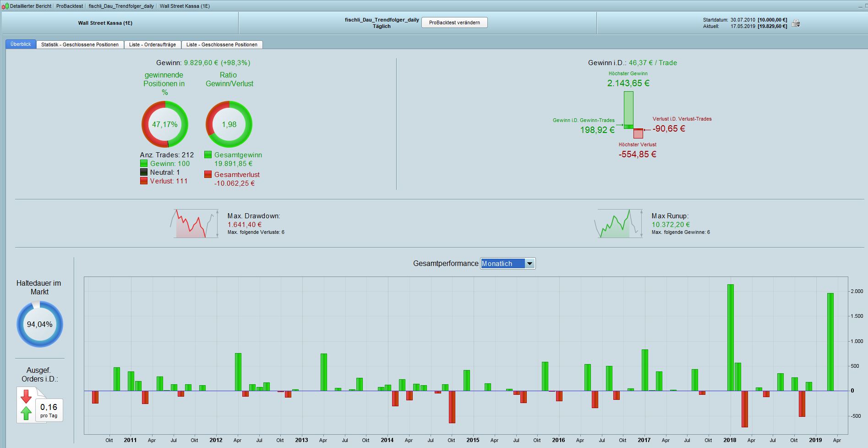Open the Liste - Orderaufträge tab
Screen dimensions: 868x448
click(153, 44)
